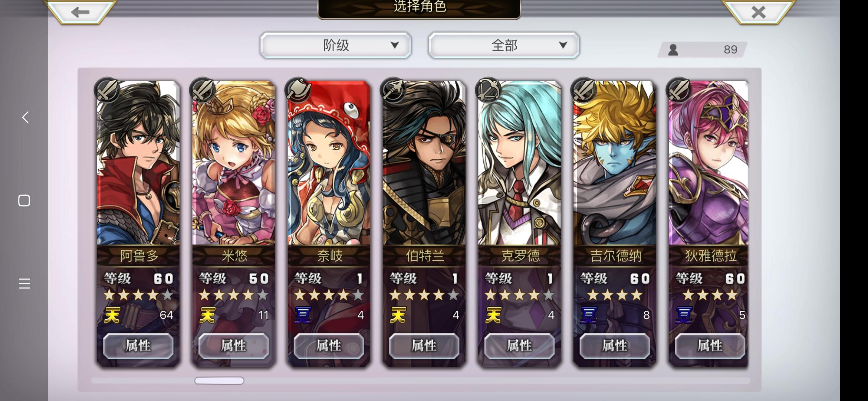
Task: Tap the 属性 button under 克罗德
Action: point(519,346)
